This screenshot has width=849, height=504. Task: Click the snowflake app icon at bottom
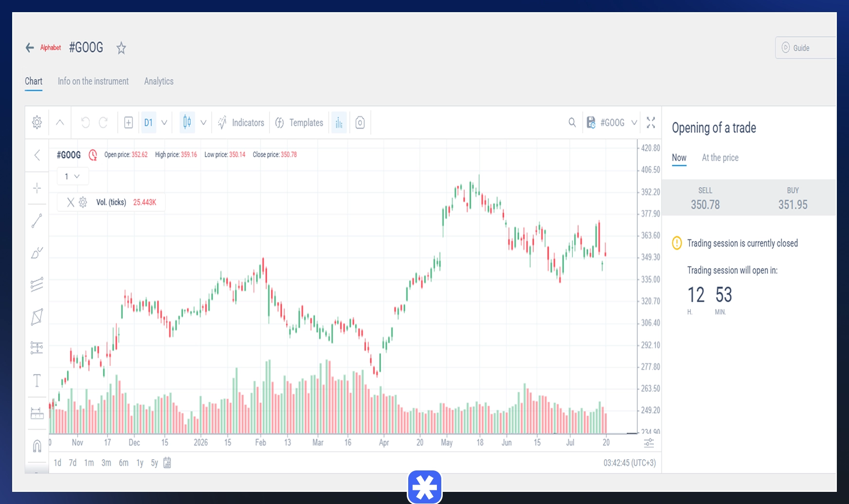coord(425,487)
